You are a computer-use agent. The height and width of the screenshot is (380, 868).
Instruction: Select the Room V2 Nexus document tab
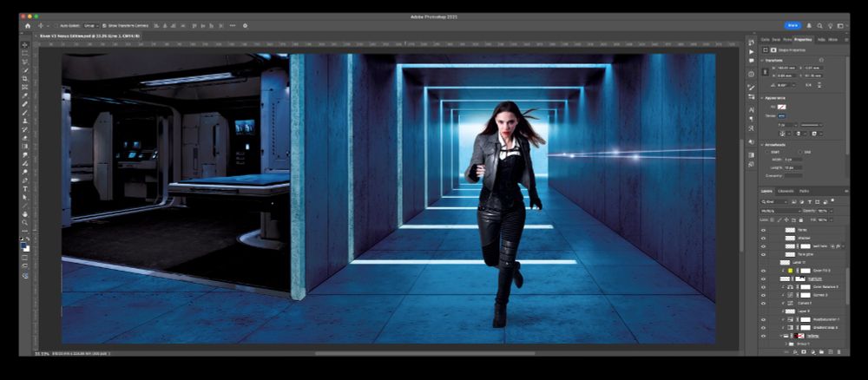coord(88,36)
